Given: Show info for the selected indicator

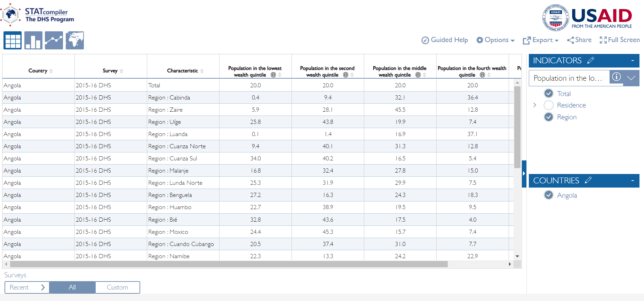Looking at the screenshot, I should tap(616, 77).
